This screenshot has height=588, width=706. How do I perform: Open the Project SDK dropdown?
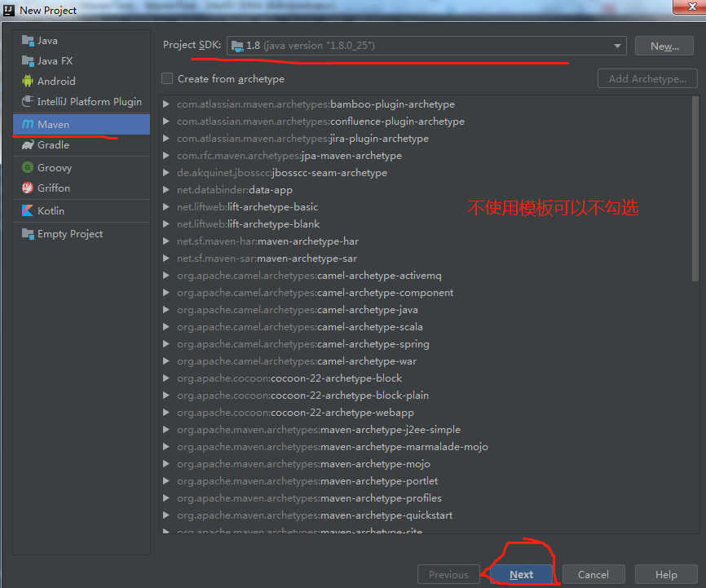(x=426, y=46)
